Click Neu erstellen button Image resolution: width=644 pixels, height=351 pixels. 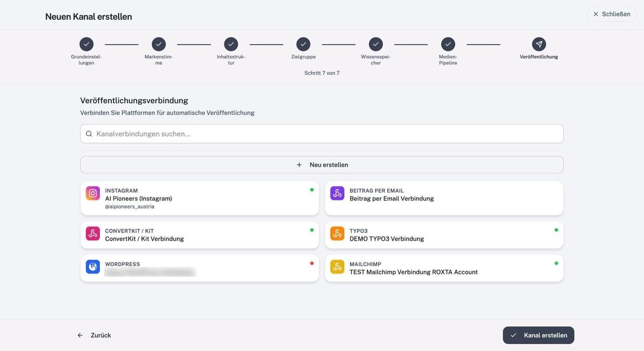click(x=322, y=165)
